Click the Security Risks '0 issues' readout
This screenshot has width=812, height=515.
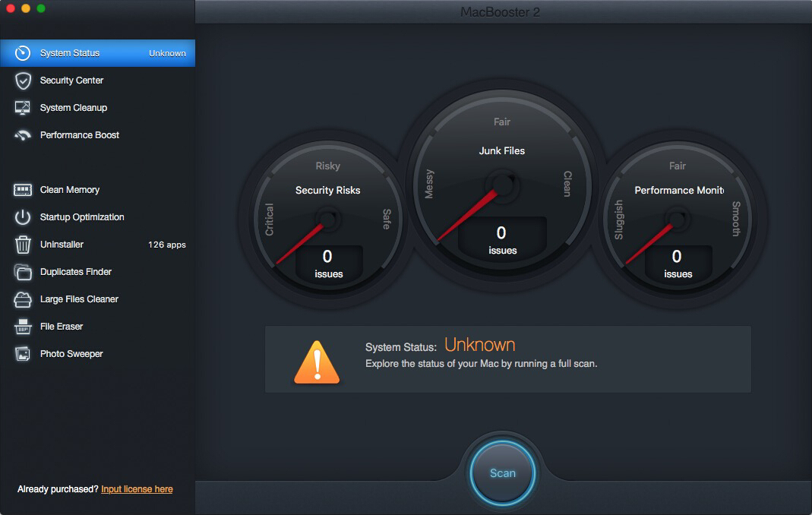tap(328, 264)
